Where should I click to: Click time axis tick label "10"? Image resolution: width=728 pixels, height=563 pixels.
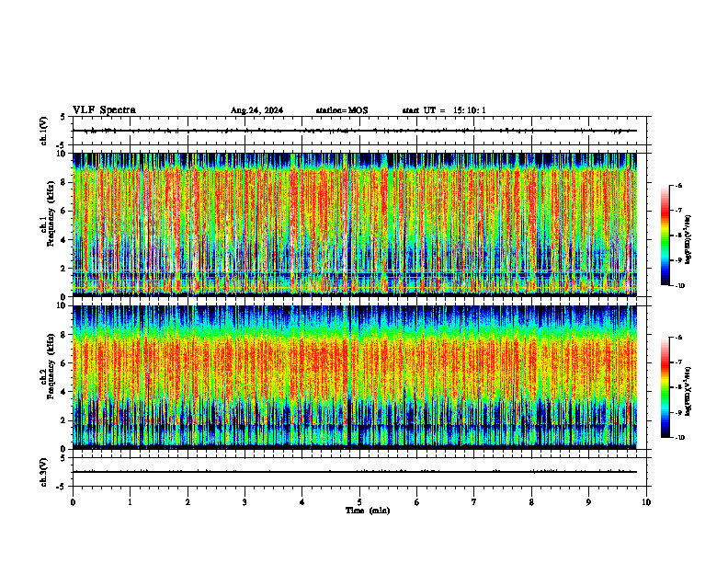[646, 502]
